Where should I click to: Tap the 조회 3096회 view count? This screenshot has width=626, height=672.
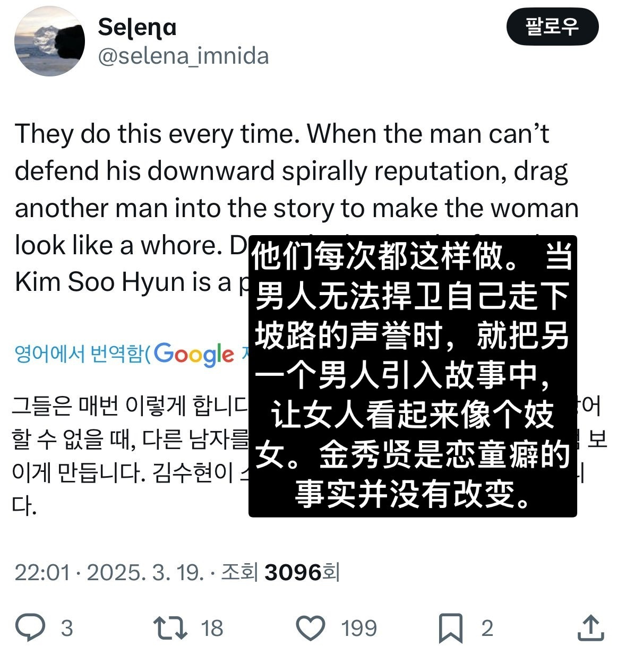point(280,572)
